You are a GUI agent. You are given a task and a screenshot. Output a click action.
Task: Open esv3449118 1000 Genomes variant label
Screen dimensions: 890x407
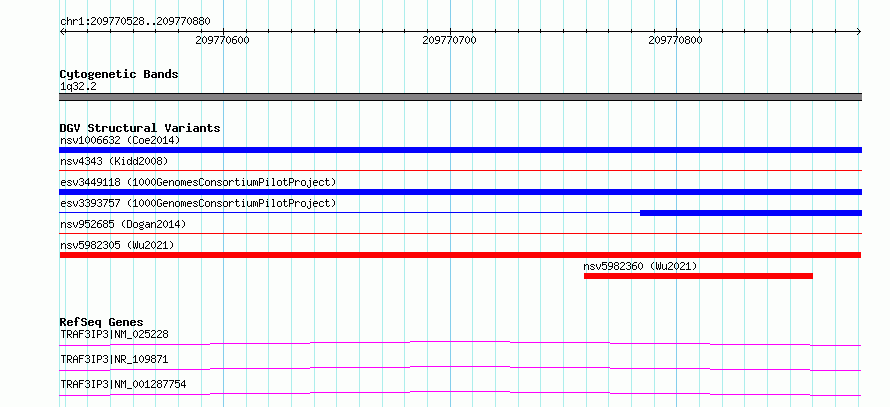tap(198, 182)
